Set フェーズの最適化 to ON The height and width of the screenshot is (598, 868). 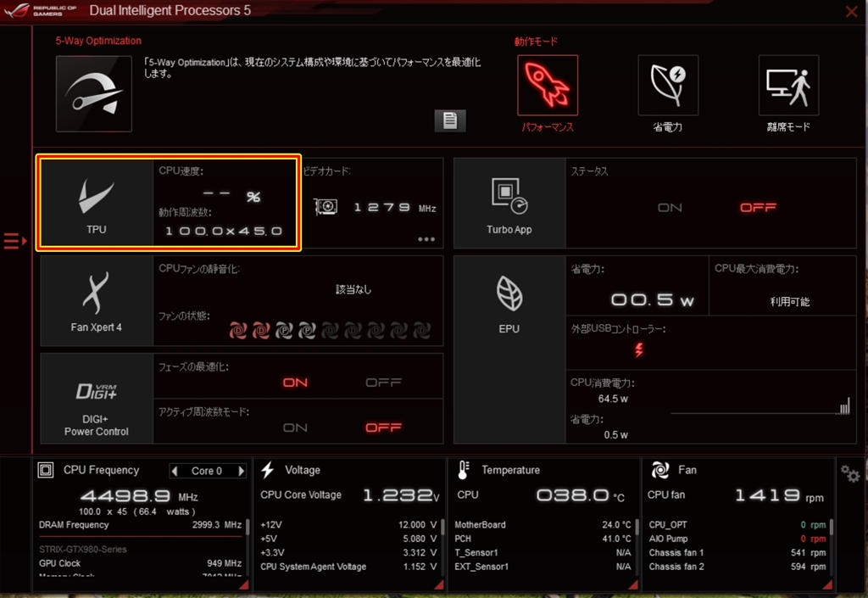point(295,383)
